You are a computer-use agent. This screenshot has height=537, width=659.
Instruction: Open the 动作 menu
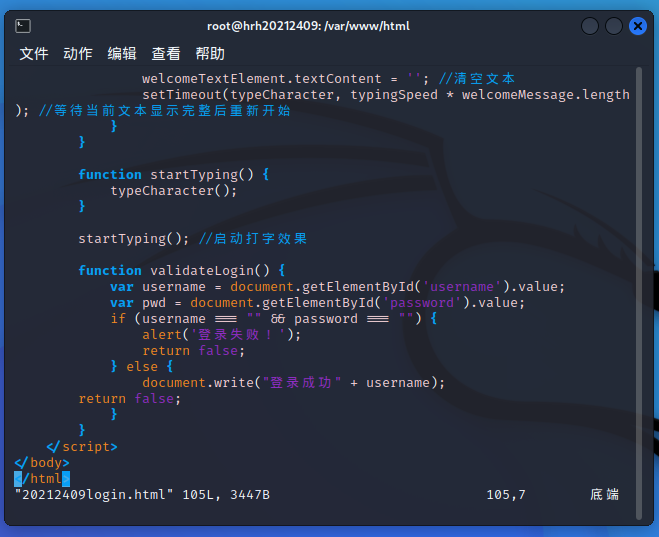(x=78, y=54)
